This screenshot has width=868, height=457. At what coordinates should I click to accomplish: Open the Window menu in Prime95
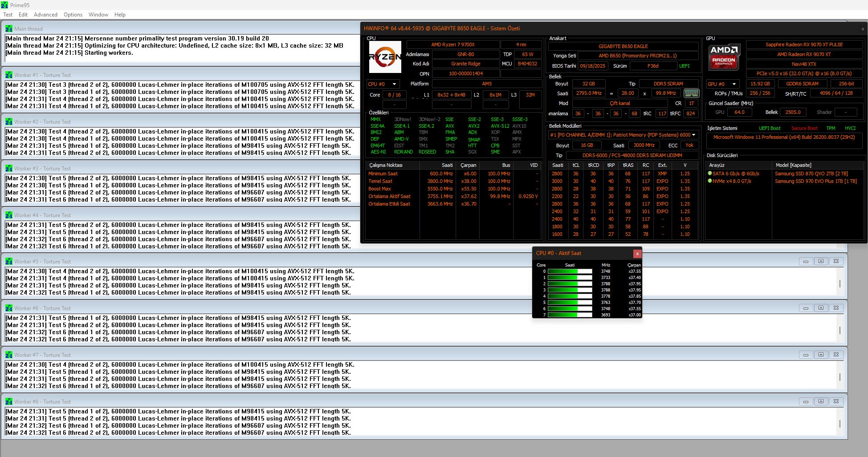pos(98,15)
